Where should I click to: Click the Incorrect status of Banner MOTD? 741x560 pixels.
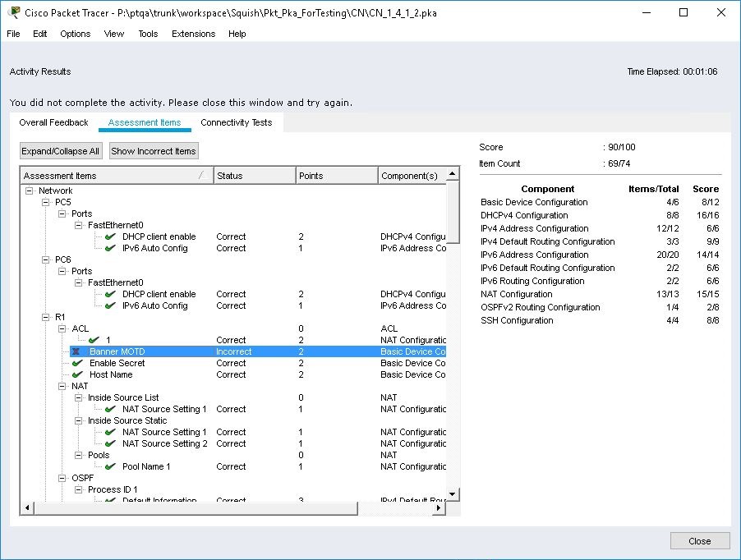tap(233, 351)
